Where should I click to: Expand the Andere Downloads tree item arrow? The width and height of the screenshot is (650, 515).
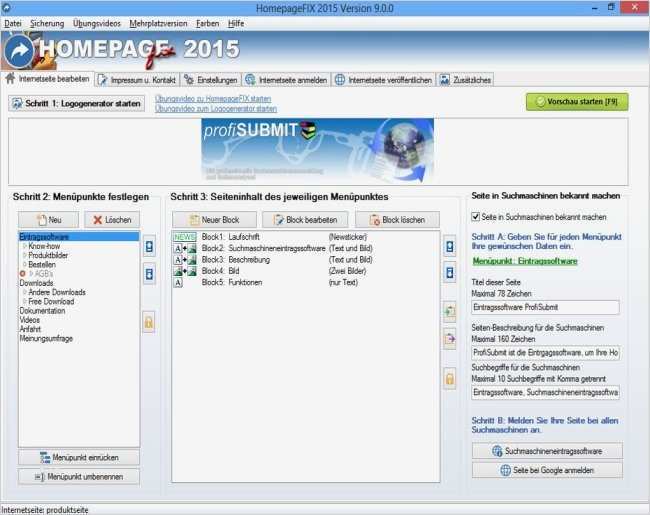click(x=25, y=292)
